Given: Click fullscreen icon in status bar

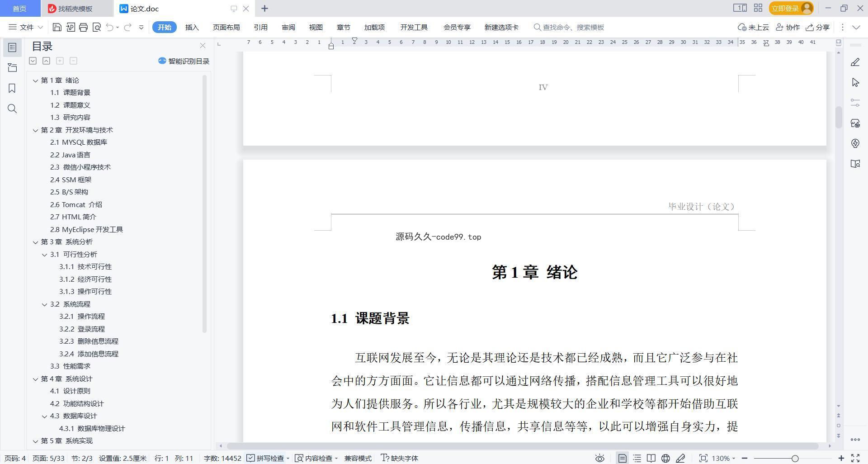Looking at the screenshot, I should (x=855, y=458).
